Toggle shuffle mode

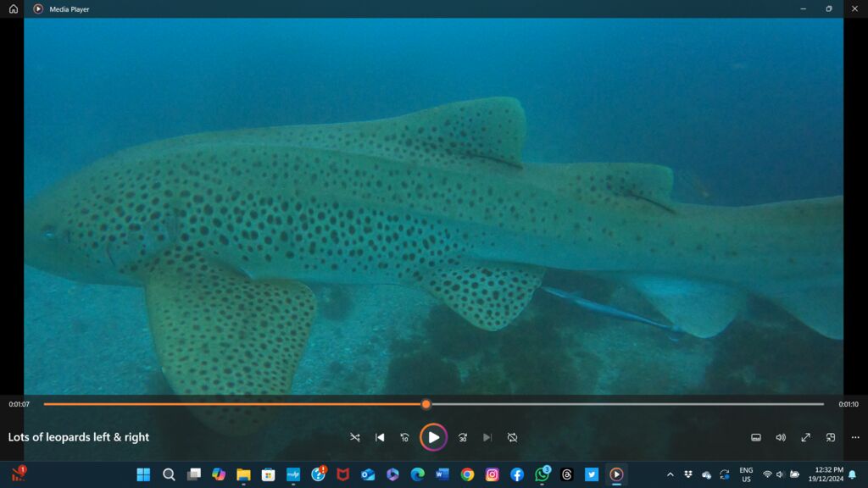point(355,437)
